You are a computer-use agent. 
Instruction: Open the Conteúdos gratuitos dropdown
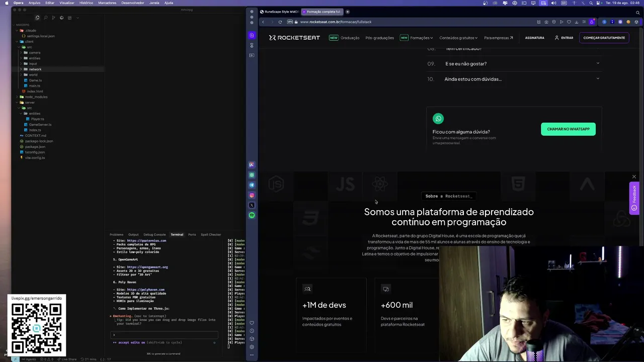tap(458, 38)
